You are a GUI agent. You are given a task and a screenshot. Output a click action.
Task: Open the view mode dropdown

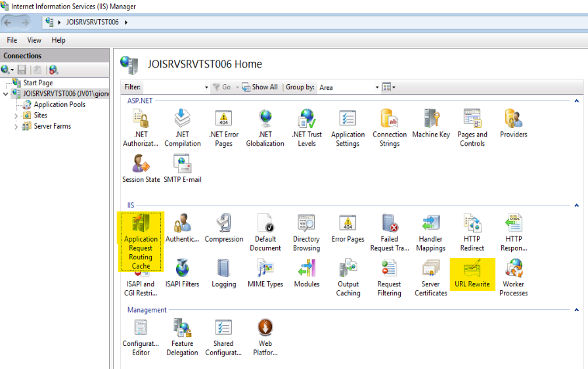389,87
